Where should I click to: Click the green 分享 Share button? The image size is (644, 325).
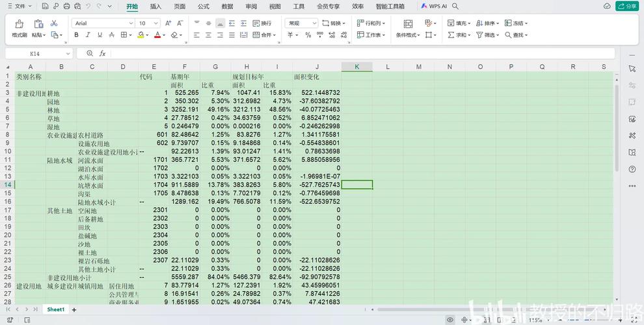click(x=626, y=6)
